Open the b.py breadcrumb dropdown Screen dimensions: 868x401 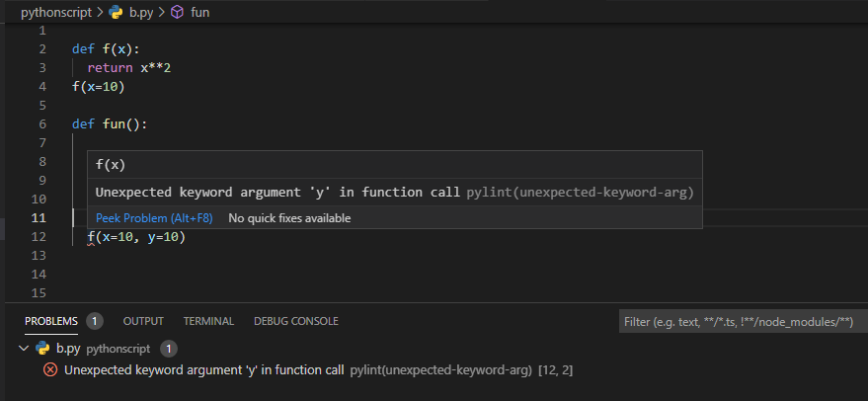141,13
